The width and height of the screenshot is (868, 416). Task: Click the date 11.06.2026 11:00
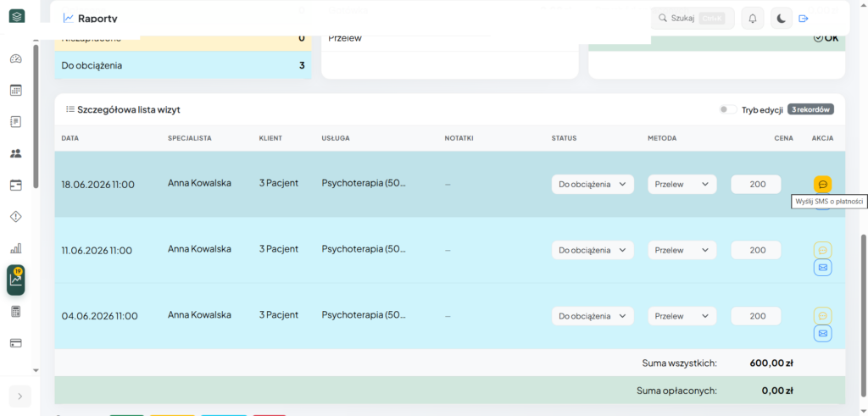click(x=97, y=251)
